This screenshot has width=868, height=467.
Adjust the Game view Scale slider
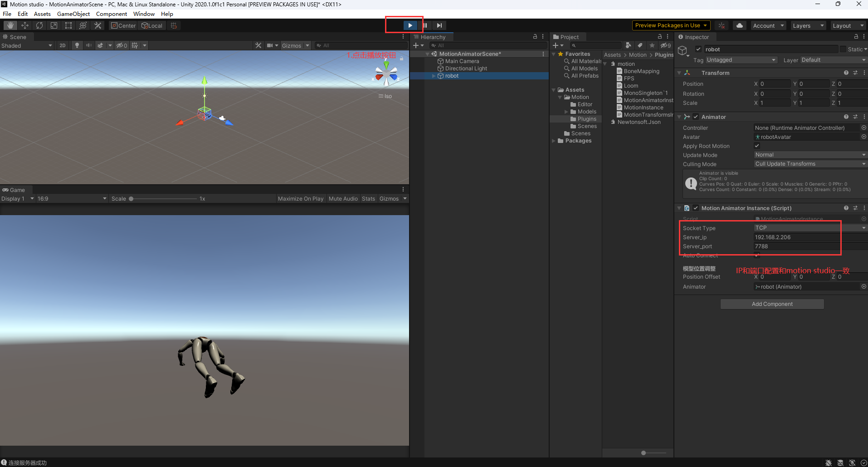pyautogui.click(x=131, y=199)
